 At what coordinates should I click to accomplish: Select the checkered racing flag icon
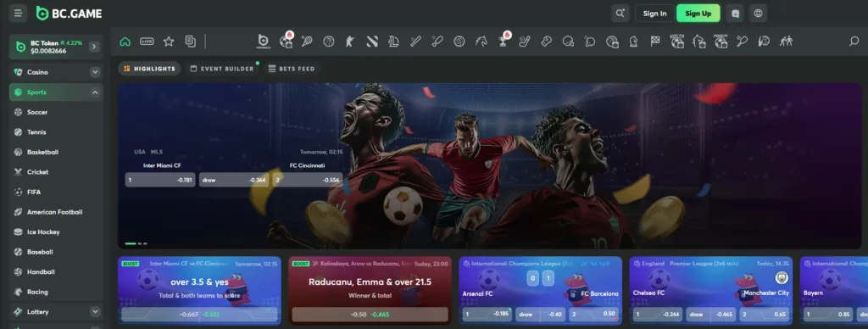tap(655, 42)
